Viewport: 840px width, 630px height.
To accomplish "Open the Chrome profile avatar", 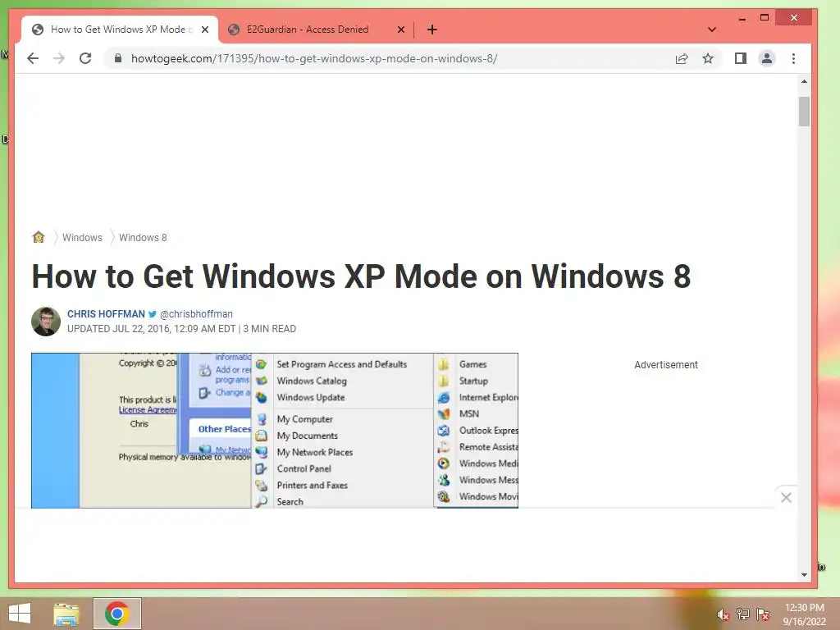I will coord(767,58).
